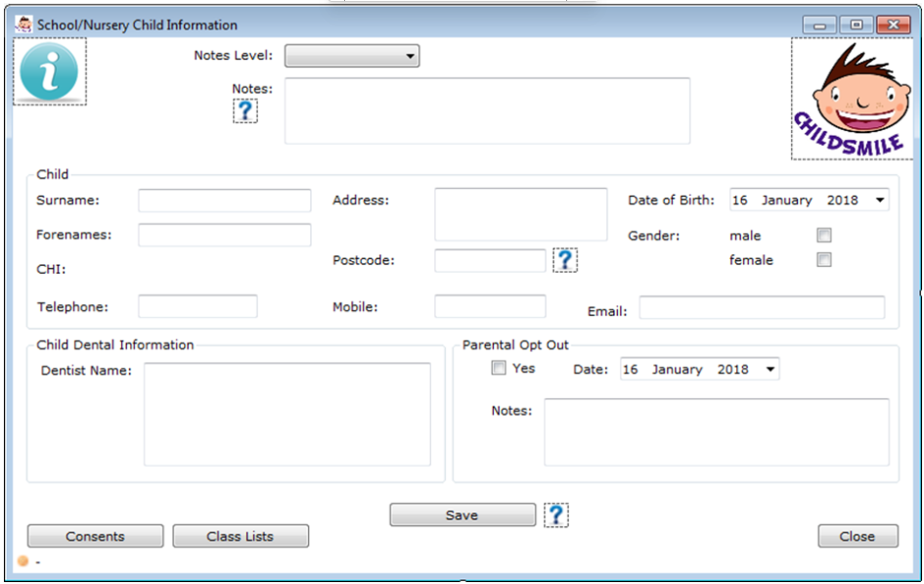
Task: Open the Parental Opt Out date picker
Action: pos(770,370)
